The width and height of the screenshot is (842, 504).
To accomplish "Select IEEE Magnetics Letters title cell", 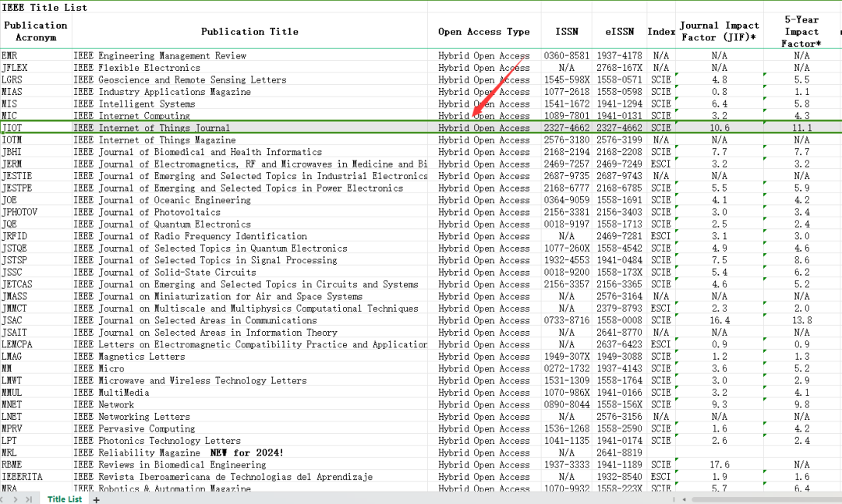I will click(x=249, y=357).
